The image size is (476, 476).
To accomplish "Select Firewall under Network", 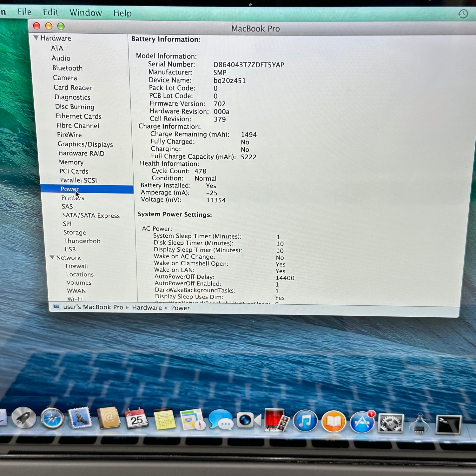I will pos(77,266).
